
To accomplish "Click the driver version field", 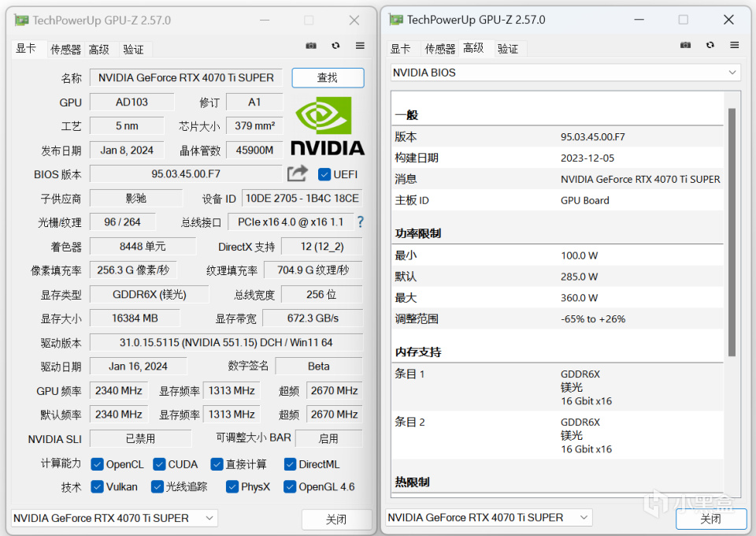I will (x=226, y=343).
